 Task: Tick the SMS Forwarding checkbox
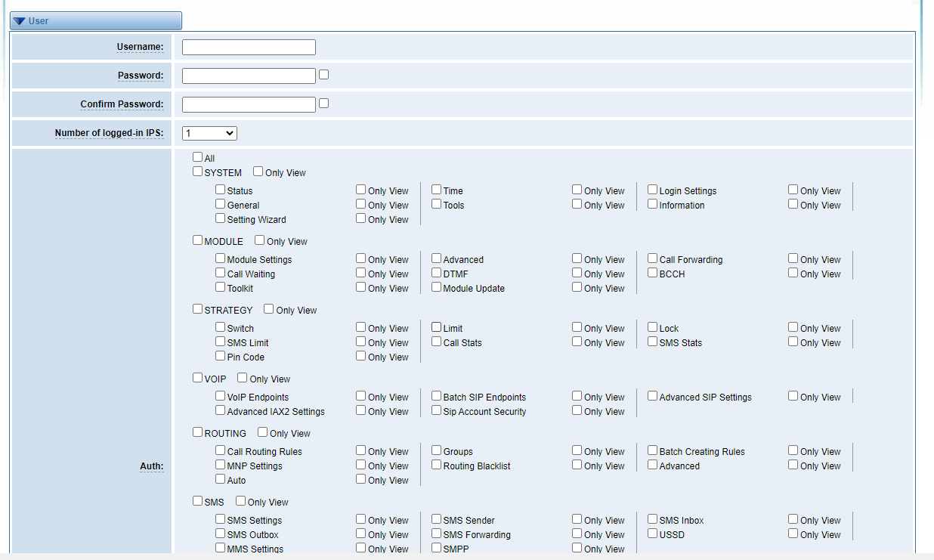436,534
